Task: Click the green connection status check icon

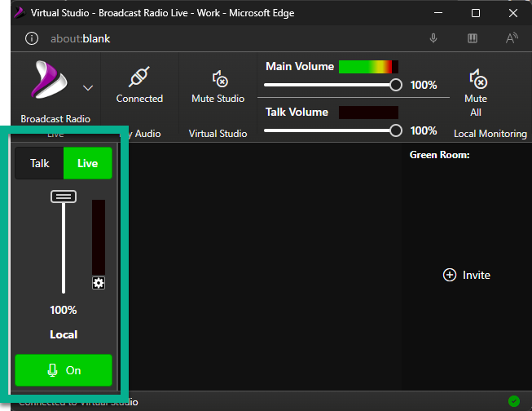Action: pos(514,401)
